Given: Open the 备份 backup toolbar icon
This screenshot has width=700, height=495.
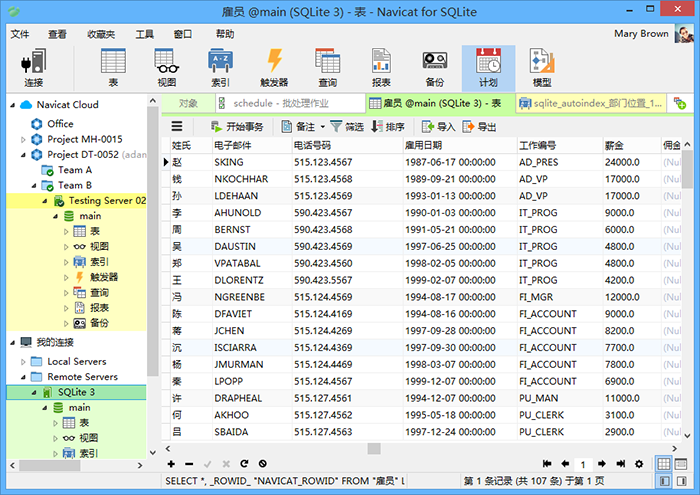Looking at the screenshot, I should pos(435,68).
